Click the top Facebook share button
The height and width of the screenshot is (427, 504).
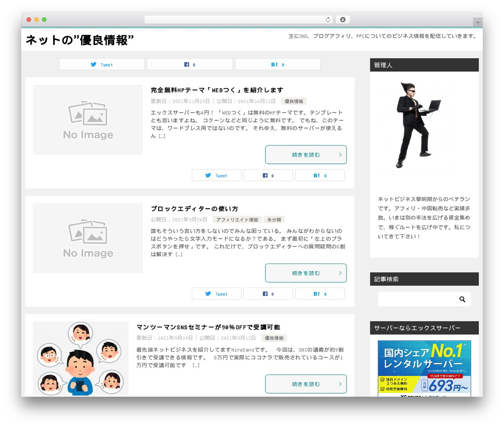point(190,65)
